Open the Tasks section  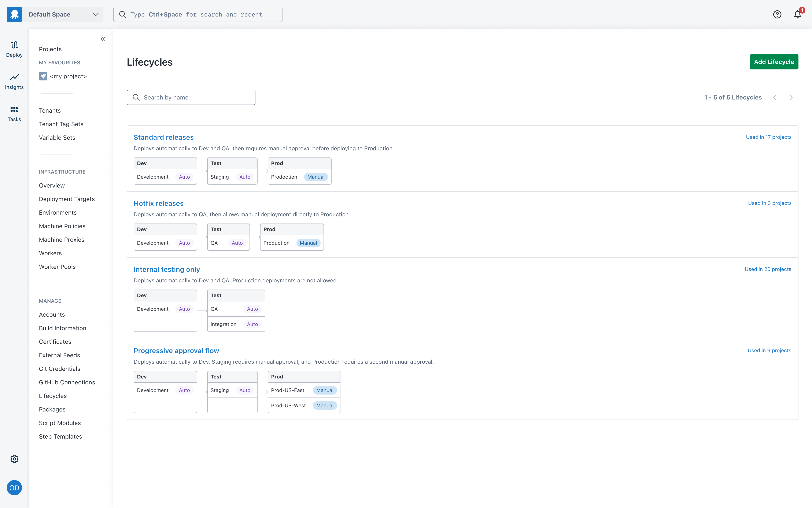point(14,114)
